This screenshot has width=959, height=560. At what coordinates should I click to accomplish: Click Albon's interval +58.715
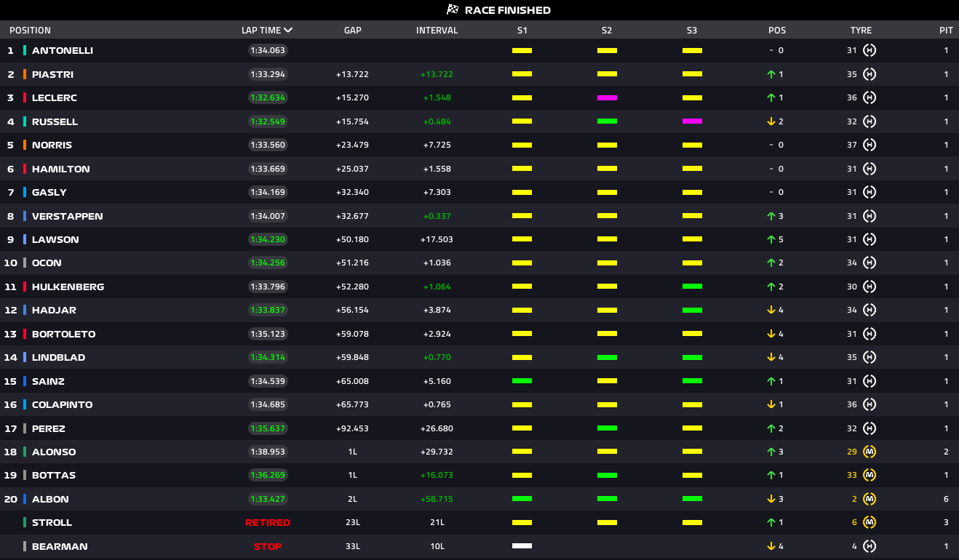(437, 499)
